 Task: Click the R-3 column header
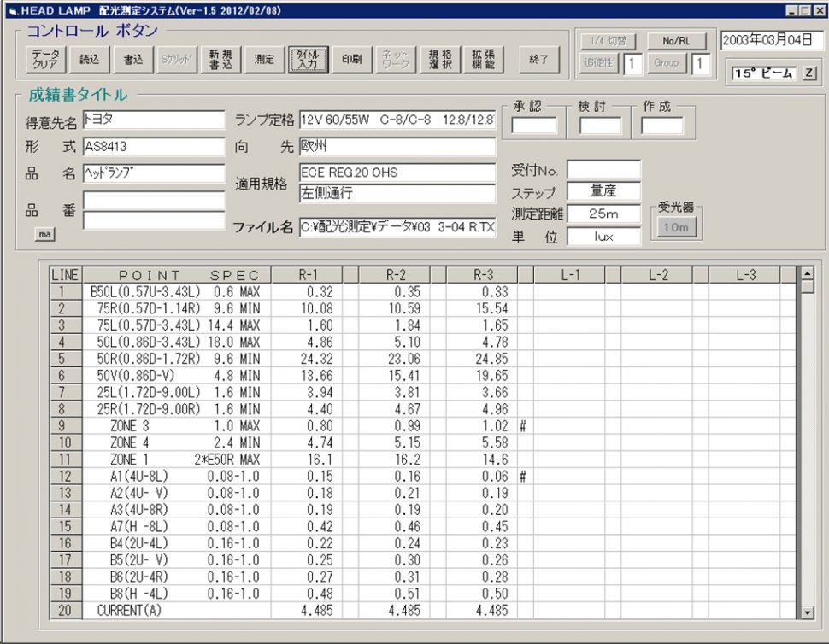coord(483,275)
